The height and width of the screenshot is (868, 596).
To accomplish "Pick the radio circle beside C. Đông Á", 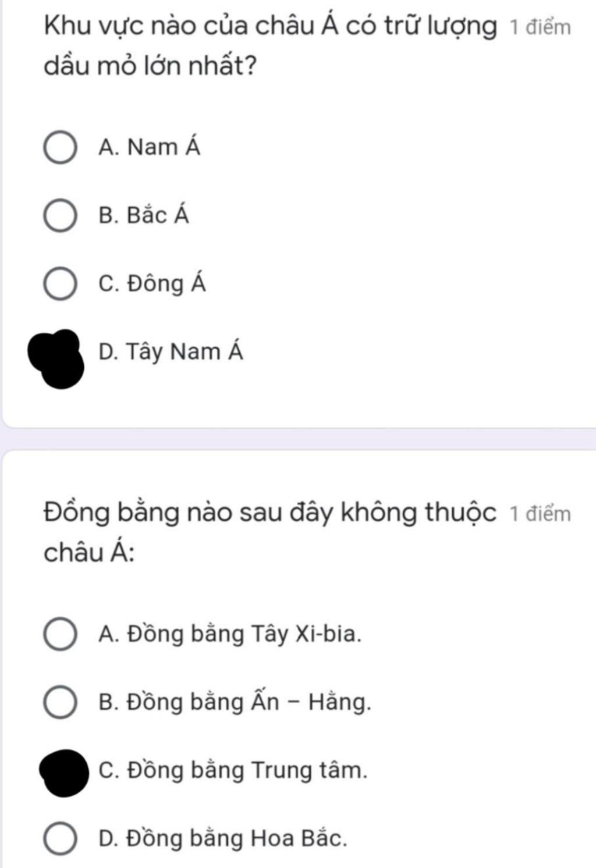I will pyautogui.click(x=60, y=284).
